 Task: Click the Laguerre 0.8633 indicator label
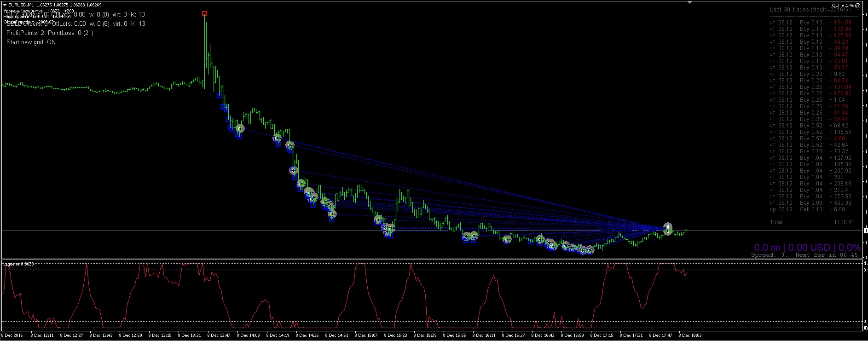pos(18,264)
